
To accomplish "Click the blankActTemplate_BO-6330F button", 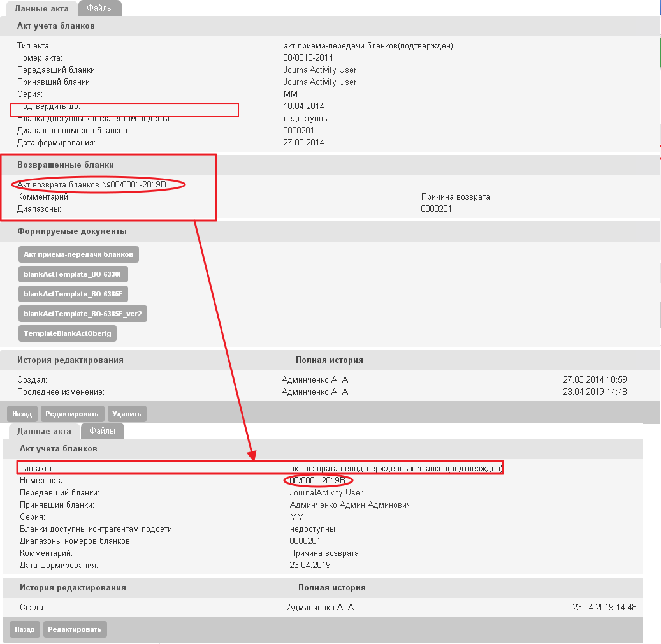I will pyautogui.click(x=73, y=274).
